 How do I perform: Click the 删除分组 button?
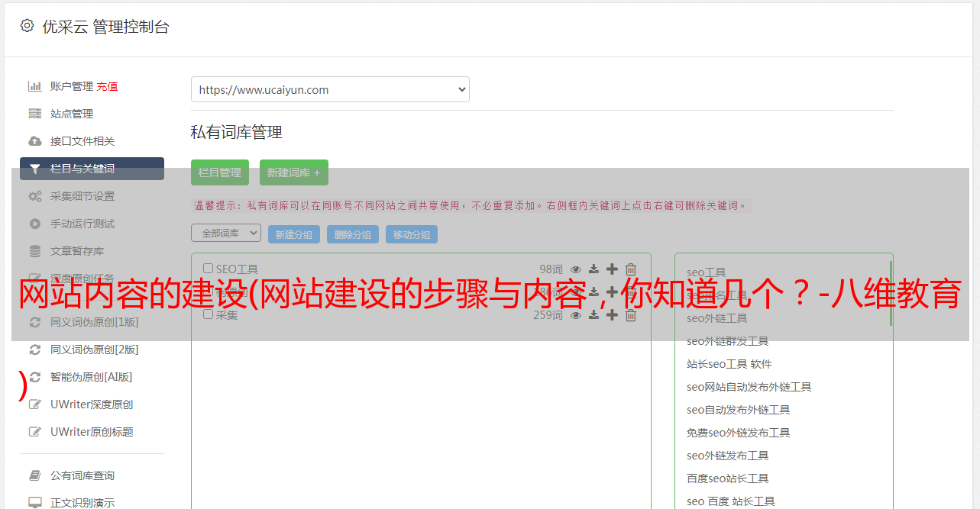tap(353, 234)
